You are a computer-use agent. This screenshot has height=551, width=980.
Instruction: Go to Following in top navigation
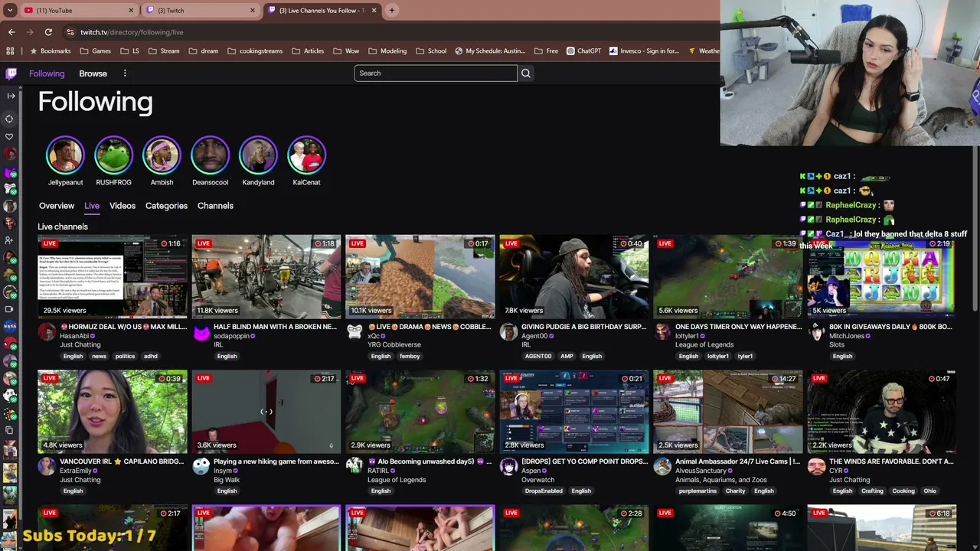pos(47,73)
